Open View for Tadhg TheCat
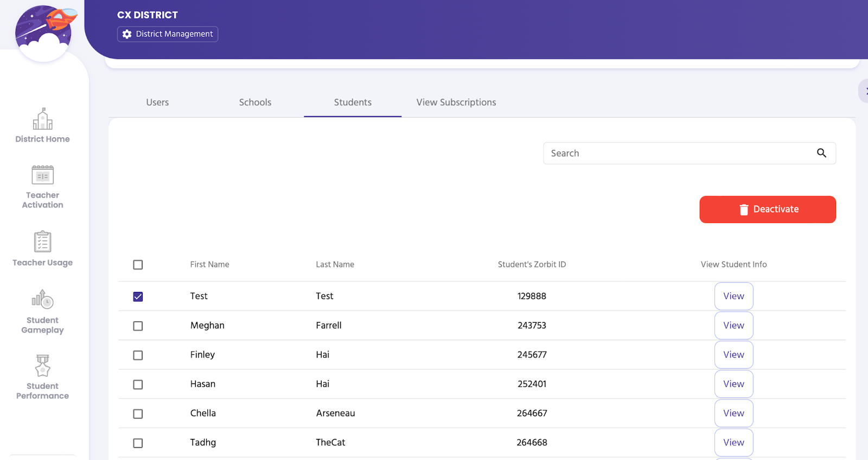Image resolution: width=868 pixels, height=460 pixels. pos(733,443)
